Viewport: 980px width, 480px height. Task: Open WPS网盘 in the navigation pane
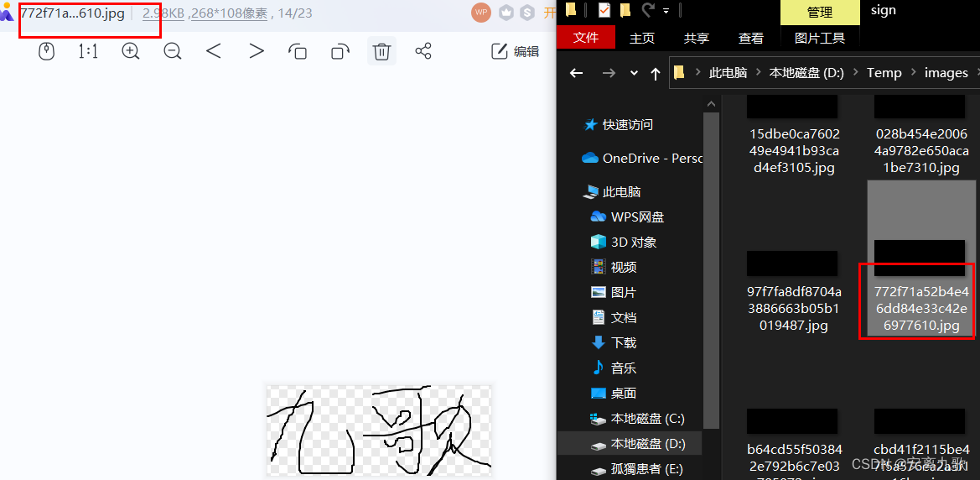[627, 217]
